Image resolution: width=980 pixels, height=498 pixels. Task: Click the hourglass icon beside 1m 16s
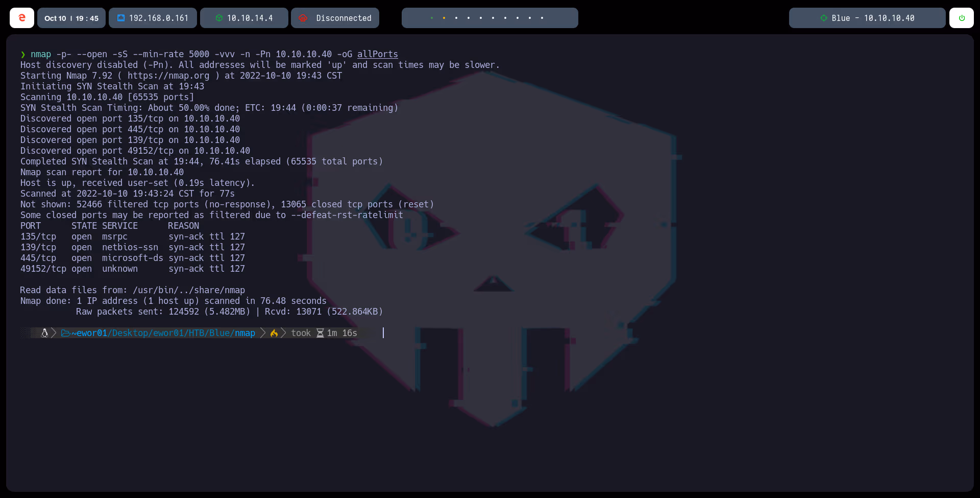(x=320, y=333)
